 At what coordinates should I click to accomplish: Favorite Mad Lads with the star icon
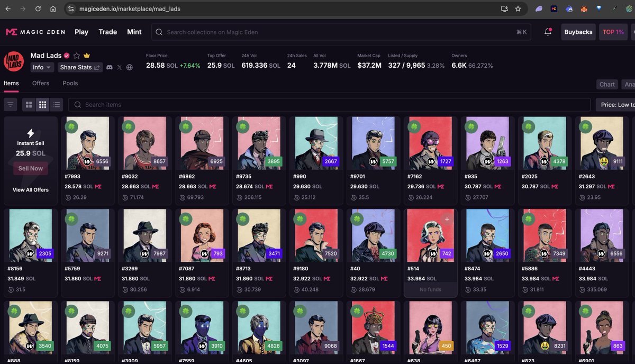pos(77,56)
